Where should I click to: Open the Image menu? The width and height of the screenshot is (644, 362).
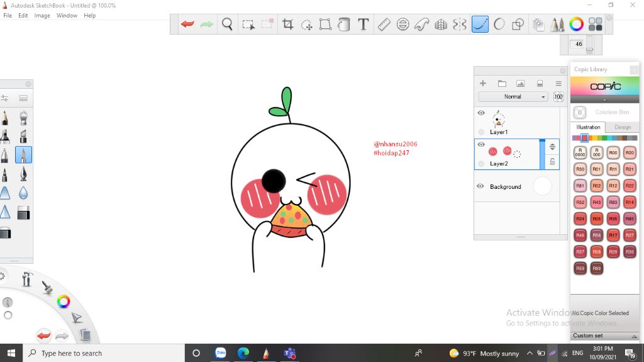(x=42, y=16)
